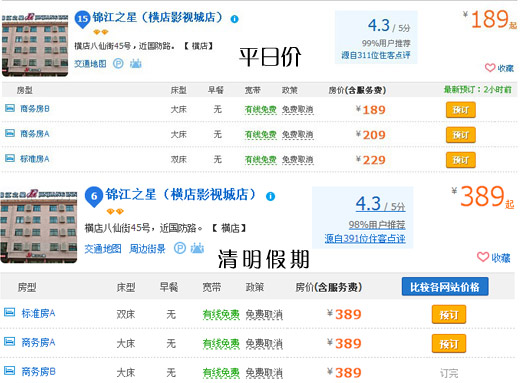The width and height of the screenshot is (520, 383).
Task: Click ¥229 price in top table
Action: (371, 160)
